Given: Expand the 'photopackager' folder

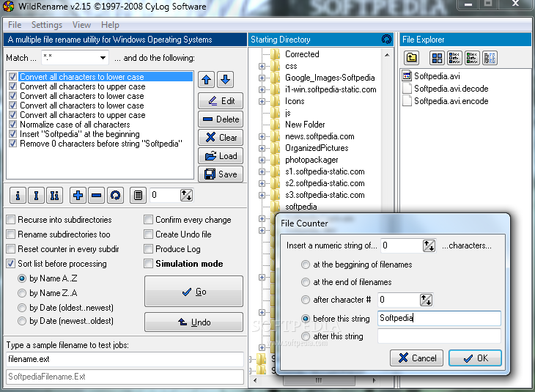Looking at the screenshot, I should tap(262, 160).
